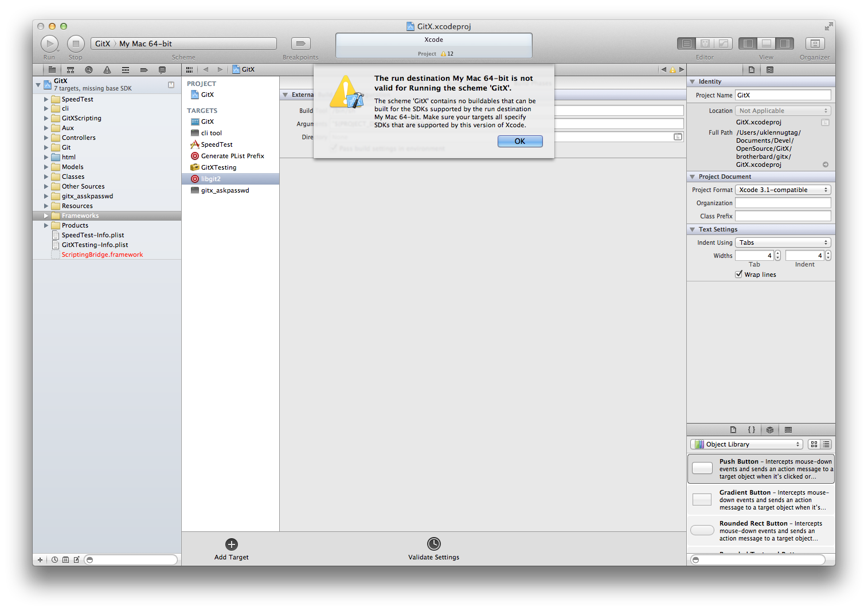Show the Log navigator
868x611 pixels.
(162, 70)
